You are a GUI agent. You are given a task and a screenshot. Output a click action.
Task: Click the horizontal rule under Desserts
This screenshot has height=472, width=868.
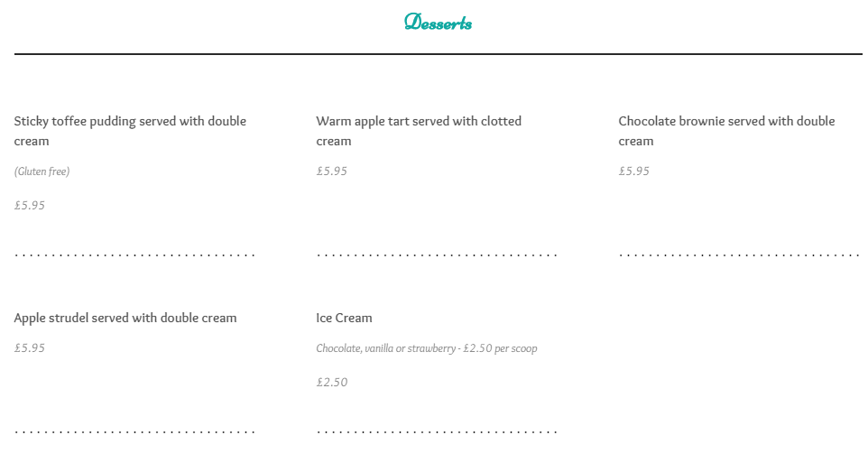pos(438,54)
